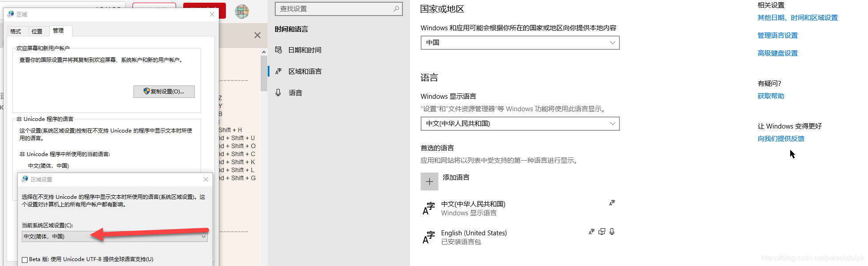
Task: Click the search magnifier icon in settings
Action: coord(396,8)
